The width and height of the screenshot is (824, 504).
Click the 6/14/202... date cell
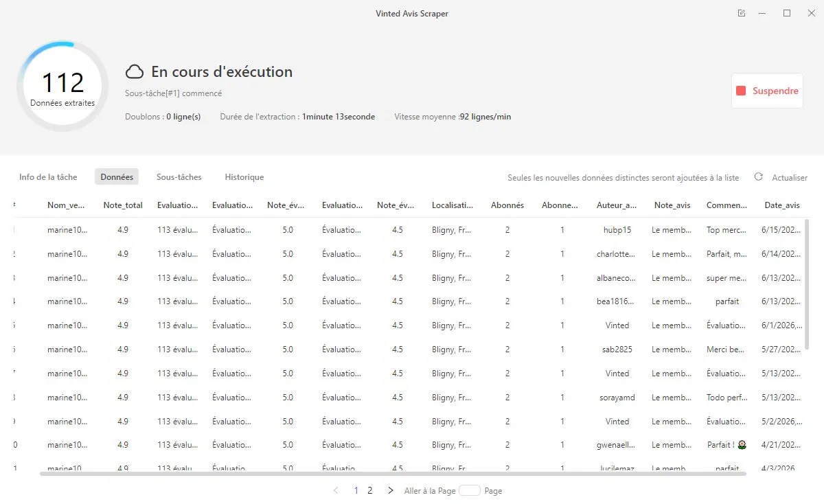(x=782, y=254)
